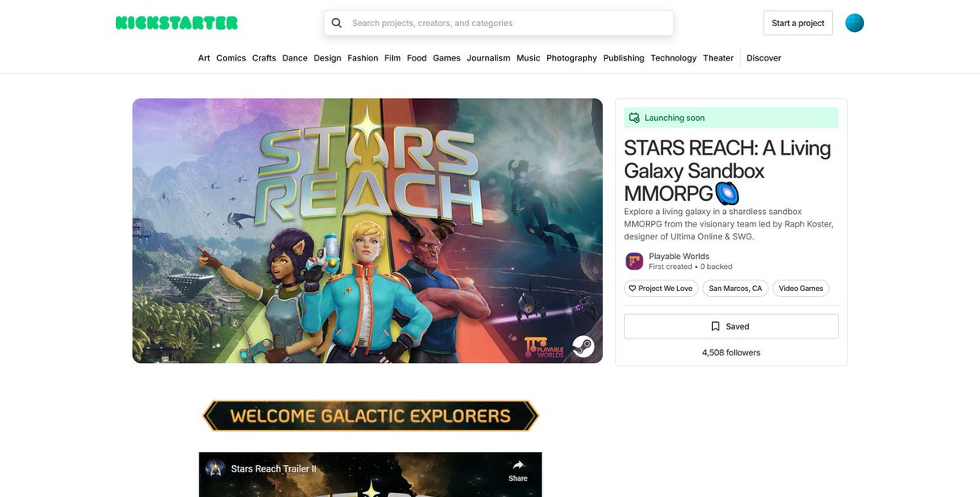Focus the search projects input field
Image resolution: width=980 pixels, height=497 pixels.
pos(499,23)
